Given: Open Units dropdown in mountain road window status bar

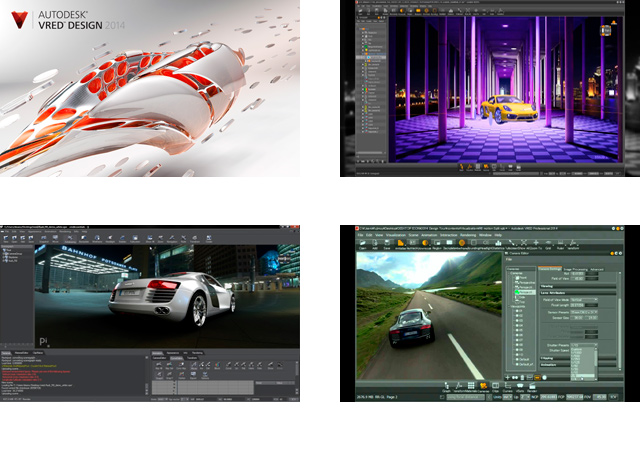Looking at the screenshot, I should click(507, 397).
